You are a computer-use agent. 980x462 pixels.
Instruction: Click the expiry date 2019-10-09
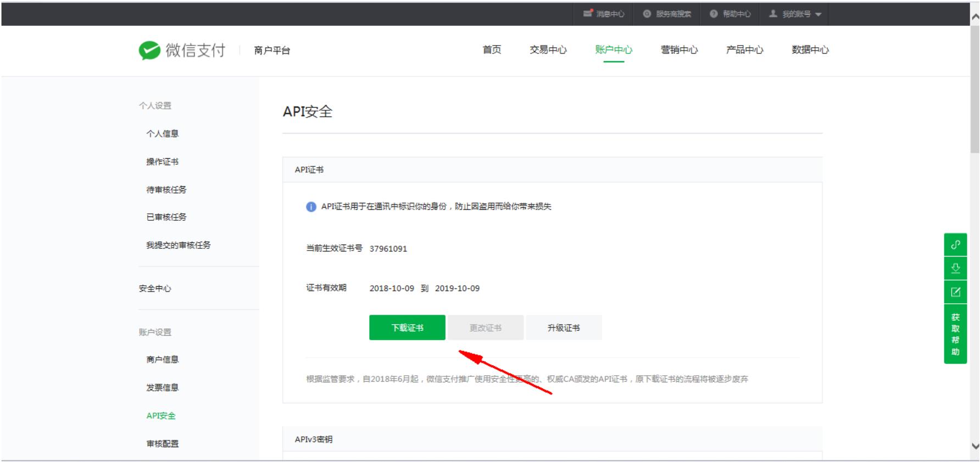(457, 288)
